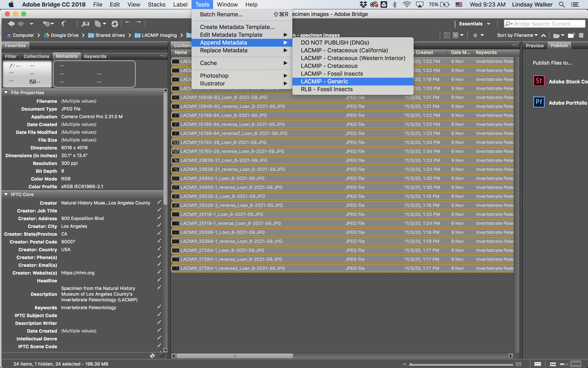Click Google Drive in the path bar
This screenshot has width=588, height=368.
point(61,35)
